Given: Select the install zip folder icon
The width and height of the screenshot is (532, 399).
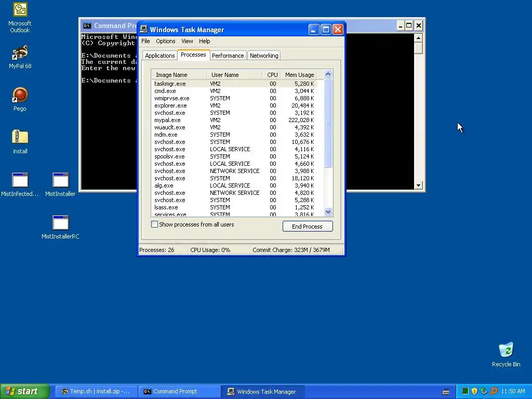Looking at the screenshot, I should [x=20, y=141].
